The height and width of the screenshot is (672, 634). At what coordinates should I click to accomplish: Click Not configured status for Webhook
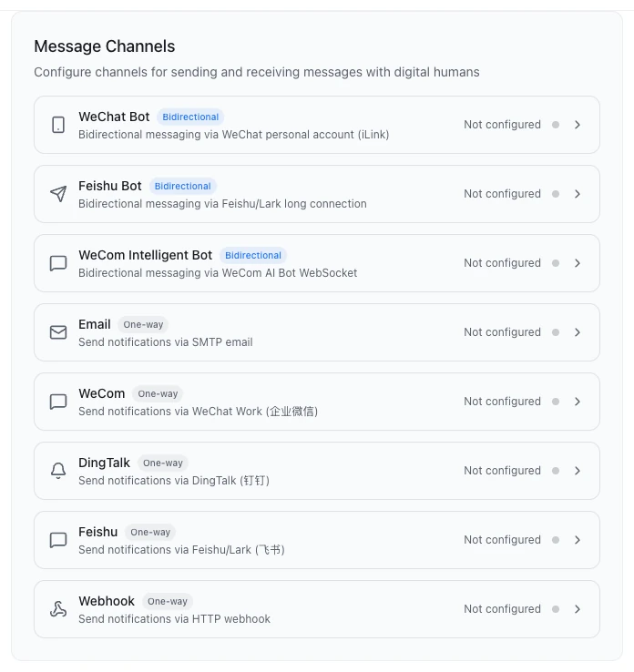503,609
